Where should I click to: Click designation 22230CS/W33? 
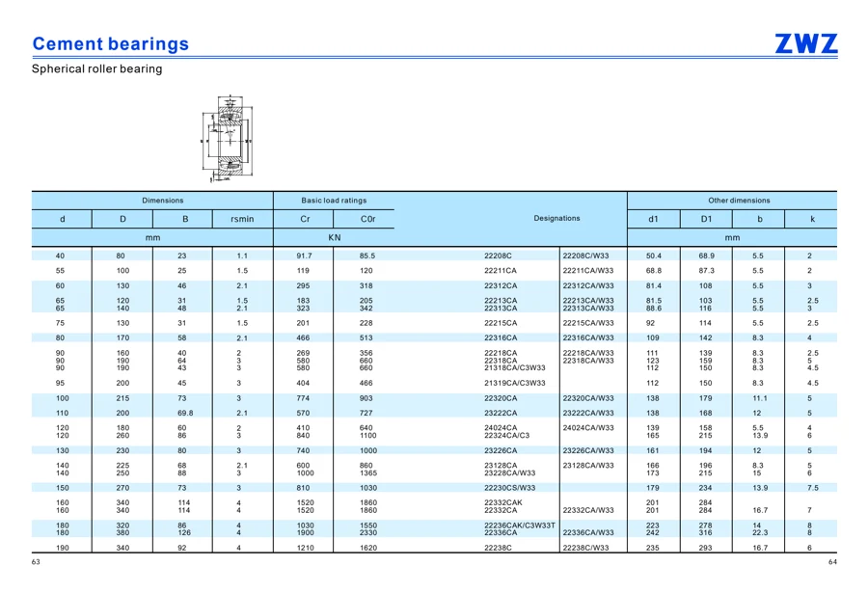tap(510, 488)
